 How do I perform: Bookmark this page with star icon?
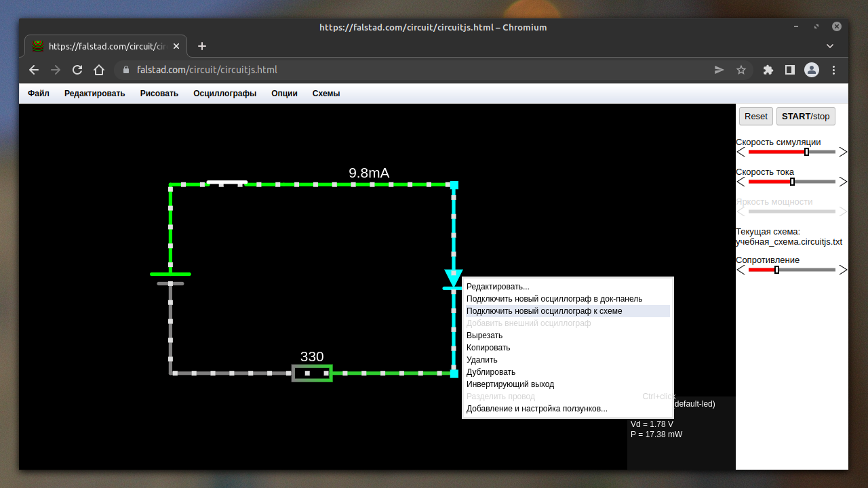pos(741,70)
